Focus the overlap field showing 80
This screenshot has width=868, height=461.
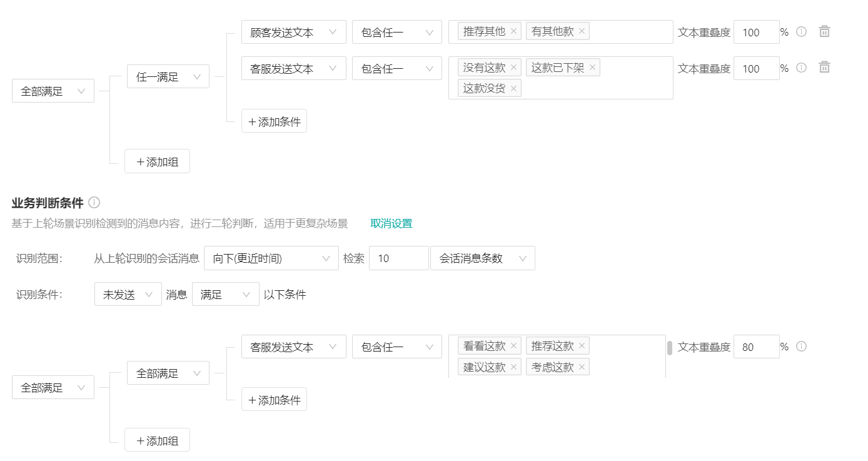[x=757, y=347]
